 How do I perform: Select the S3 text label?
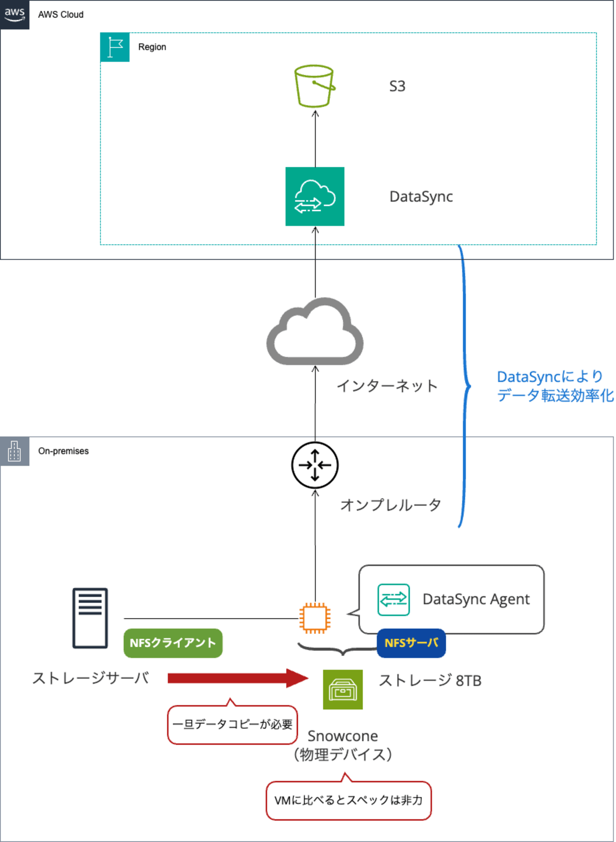[397, 86]
